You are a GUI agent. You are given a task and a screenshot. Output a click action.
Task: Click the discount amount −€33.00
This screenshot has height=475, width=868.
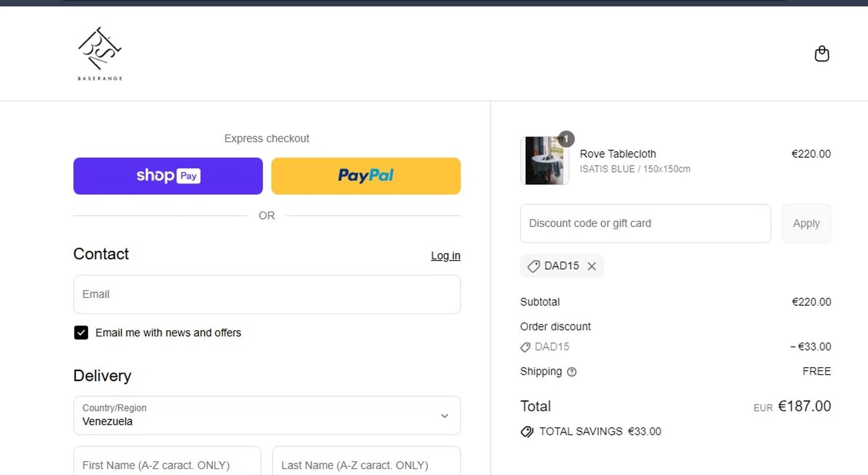[811, 347]
